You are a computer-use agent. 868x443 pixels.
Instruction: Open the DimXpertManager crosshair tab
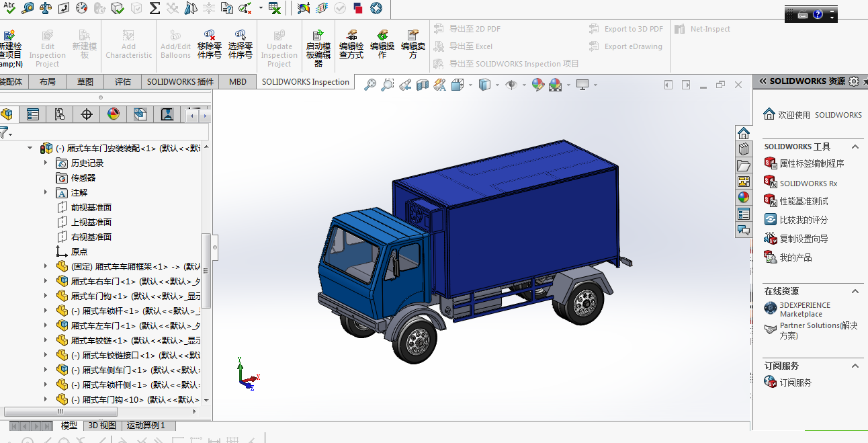pos(86,114)
